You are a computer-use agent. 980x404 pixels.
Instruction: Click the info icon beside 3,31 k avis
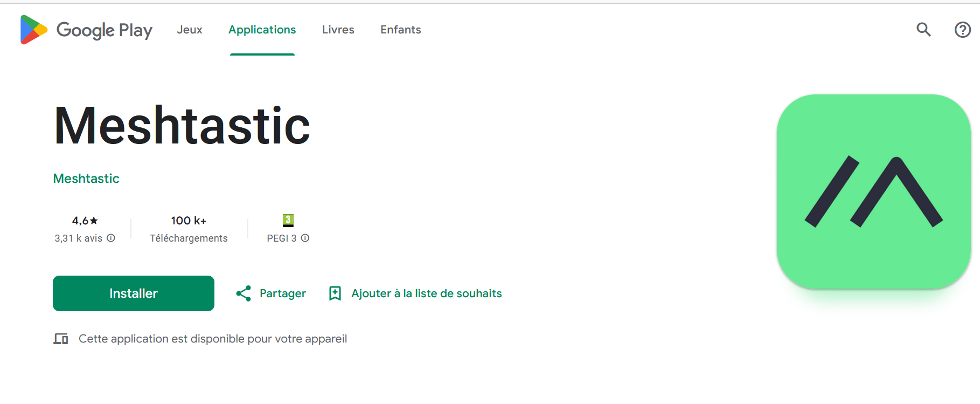click(x=111, y=238)
